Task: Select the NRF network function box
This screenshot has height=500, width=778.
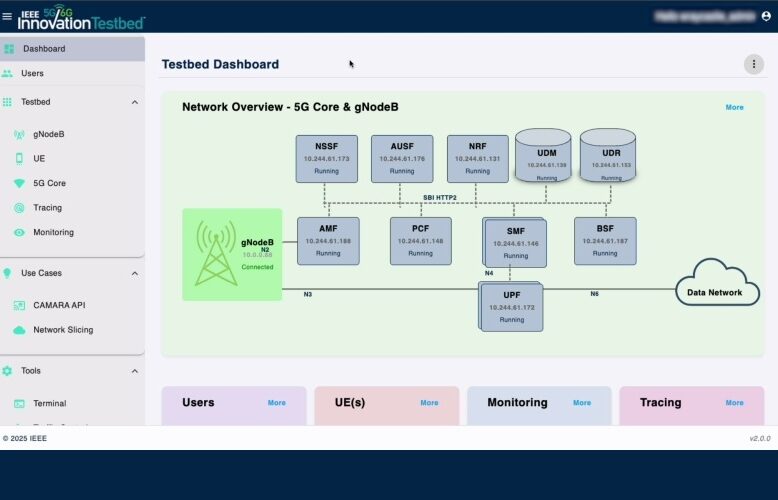Action: pos(477,159)
